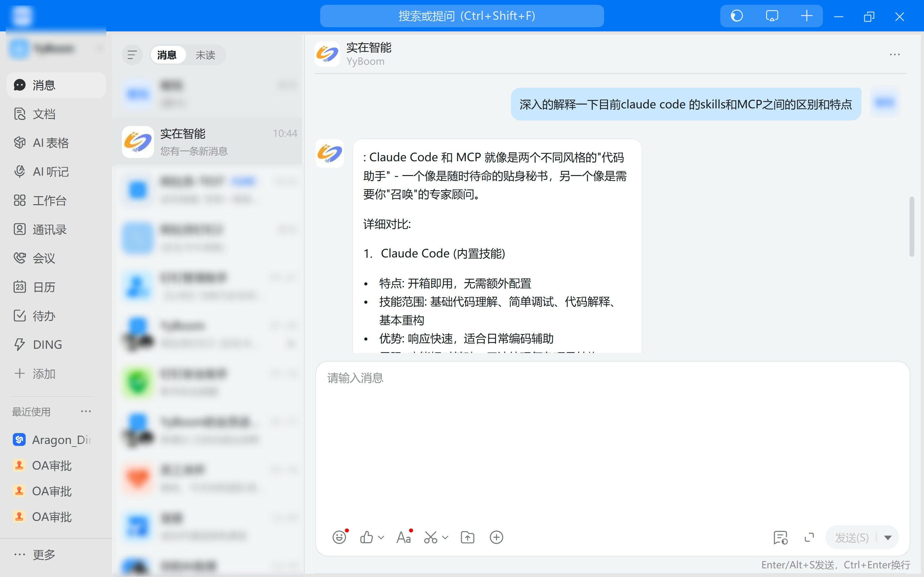Image resolution: width=924 pixels, height=577 pixels.
Task: Expand the thumbs-up dropdown chevron
Action: click(381, 537)
